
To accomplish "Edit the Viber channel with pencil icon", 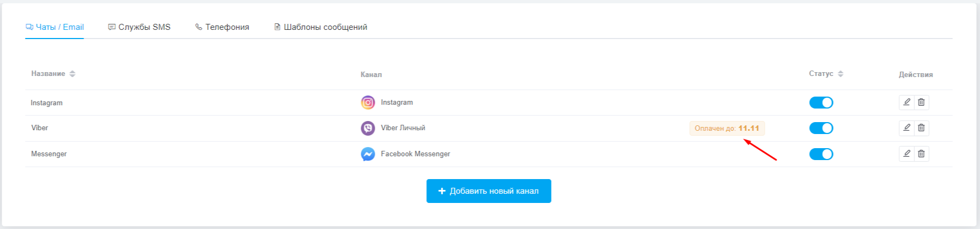I will (x=907, y=128).
